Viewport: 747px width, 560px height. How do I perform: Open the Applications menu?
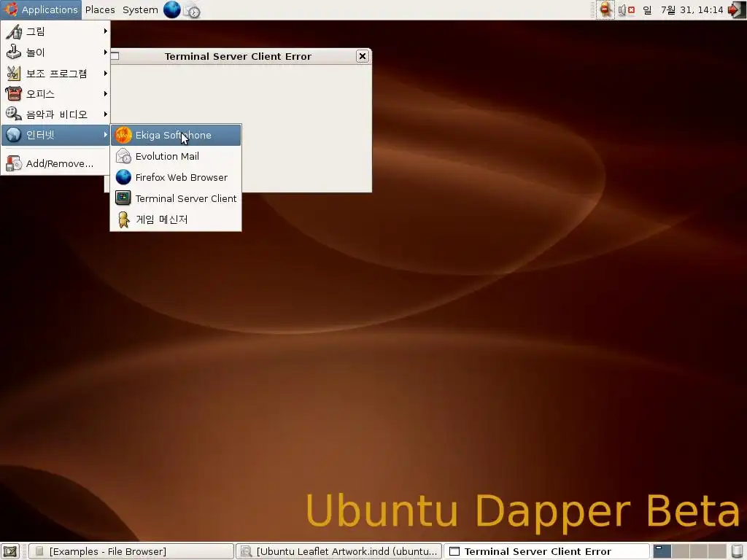[x=41, y=9]
